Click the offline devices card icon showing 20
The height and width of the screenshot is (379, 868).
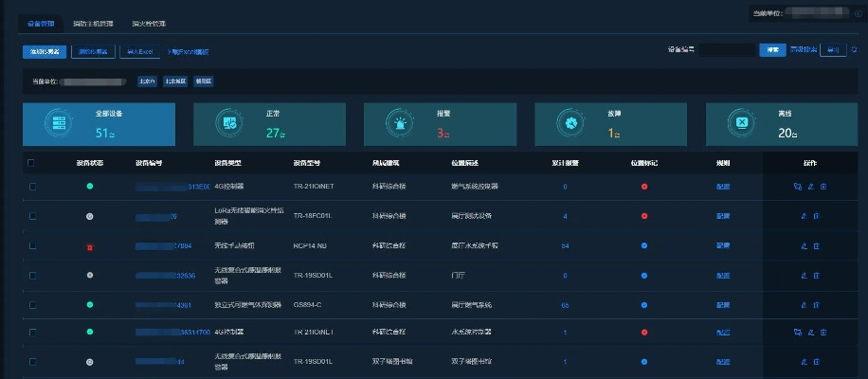[x=741, y=122]
